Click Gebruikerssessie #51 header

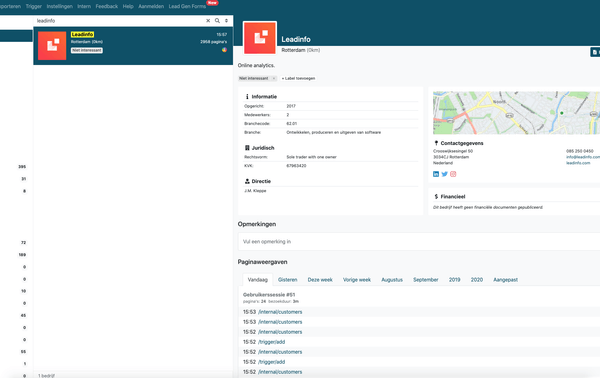pyautogui.click(x=269, y=295)
